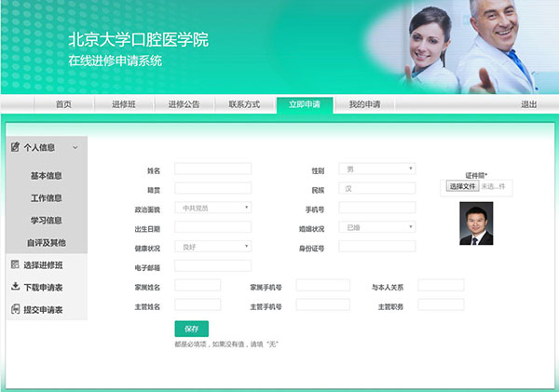Open the 健康状况 dropdown
The image size is (559, 392).
[x=212, y=247]
